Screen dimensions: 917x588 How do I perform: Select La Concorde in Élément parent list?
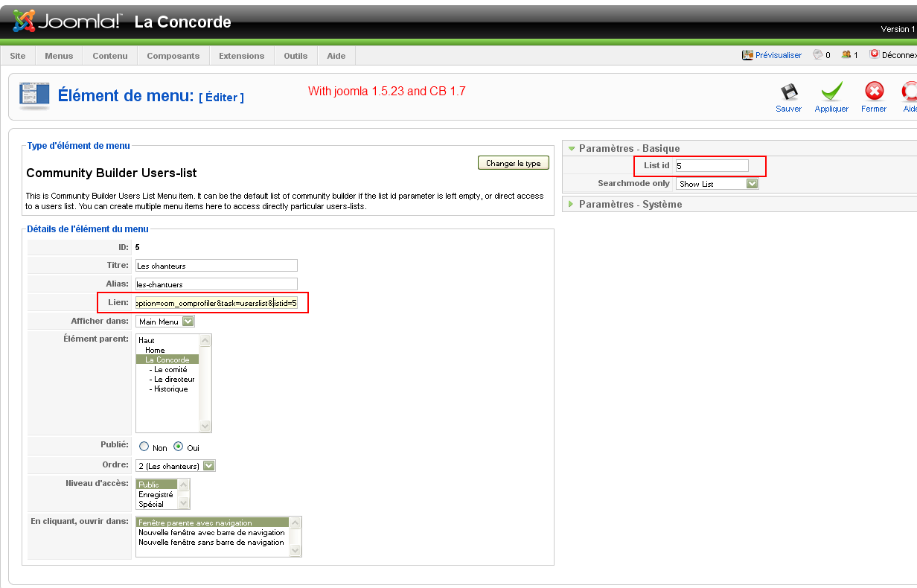(x=167, y=359)
